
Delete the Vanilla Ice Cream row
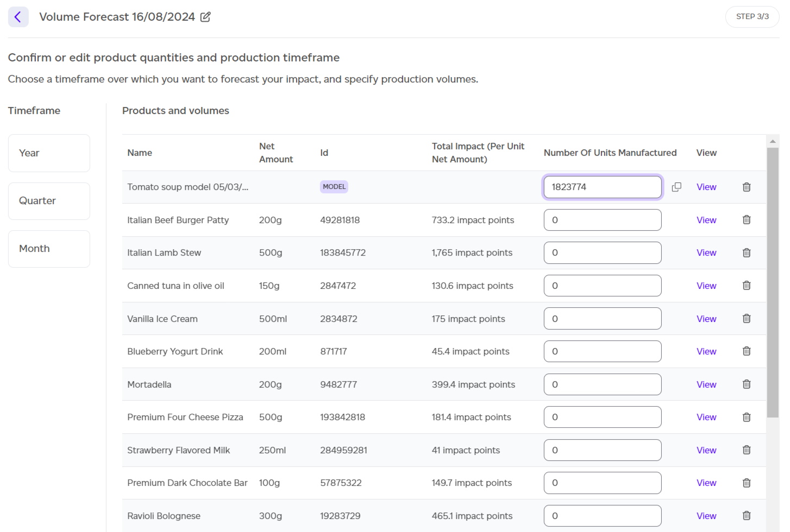(x=747, y=319)
